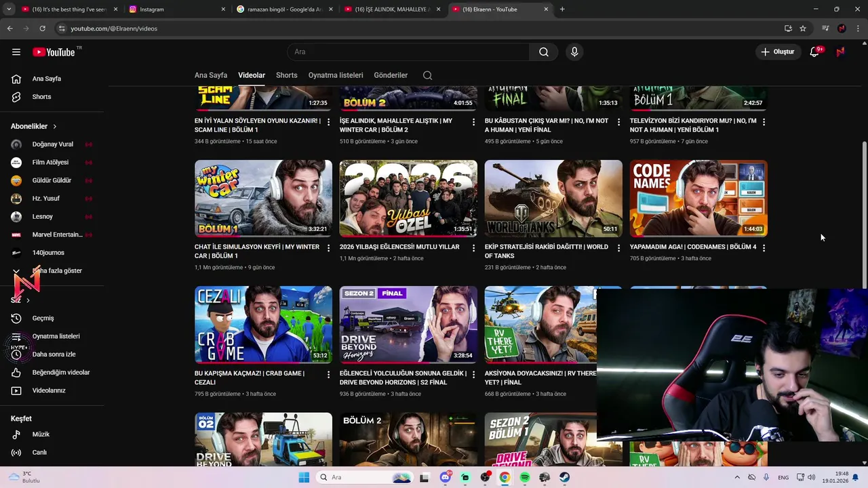The width and height of the screenshot is (868, 488).
Task: Open Doğanay Vural subscription
Action: coord(52,144)
